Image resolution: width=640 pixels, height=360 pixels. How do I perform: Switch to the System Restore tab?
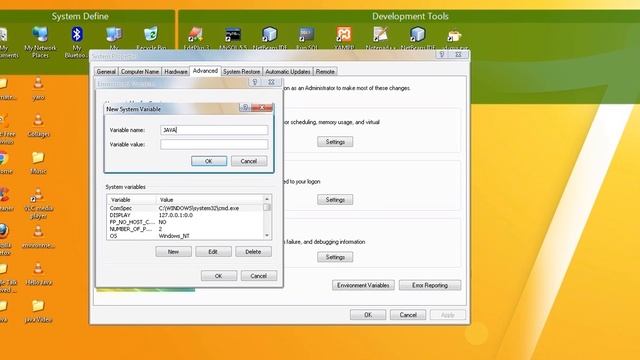tap(241, 71)
